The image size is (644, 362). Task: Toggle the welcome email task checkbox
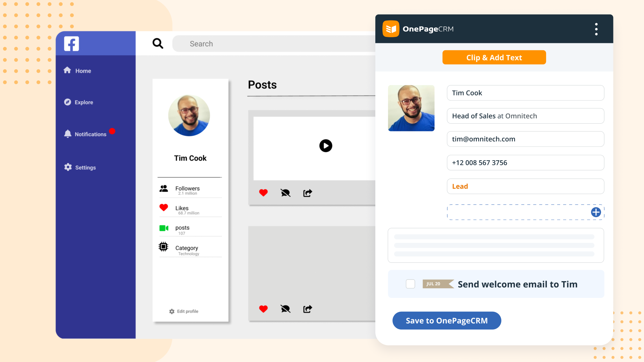(x=411, y=284)
